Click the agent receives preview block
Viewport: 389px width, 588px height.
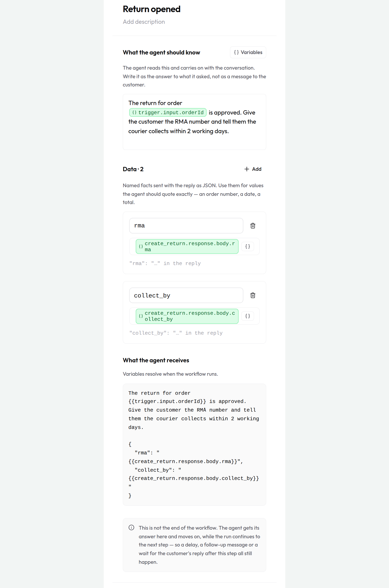(x=194, y=444)
